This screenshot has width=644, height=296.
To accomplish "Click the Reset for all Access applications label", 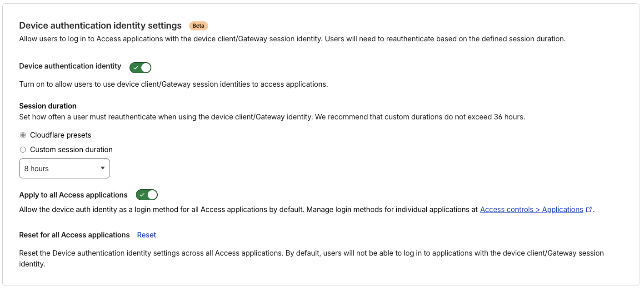I will (x=75, y=235).
